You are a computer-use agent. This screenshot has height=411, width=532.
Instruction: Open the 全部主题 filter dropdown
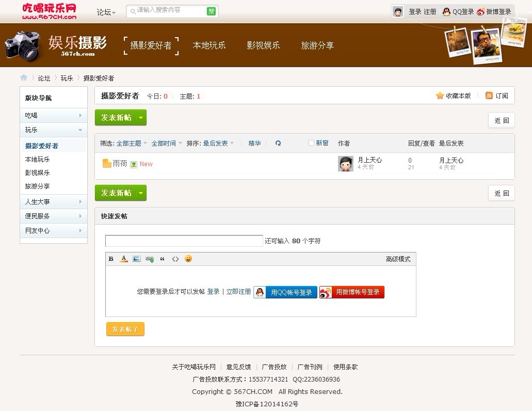tap(130, 143)
